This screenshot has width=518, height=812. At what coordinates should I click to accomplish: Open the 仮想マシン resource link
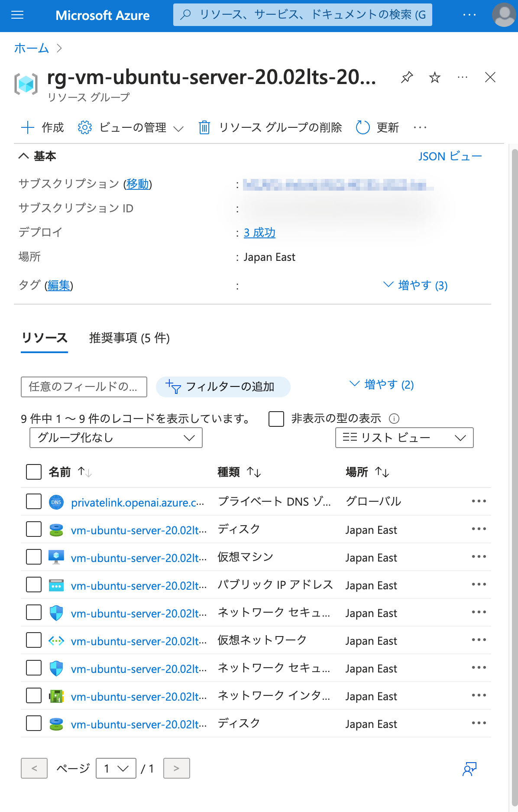[139, 558]
